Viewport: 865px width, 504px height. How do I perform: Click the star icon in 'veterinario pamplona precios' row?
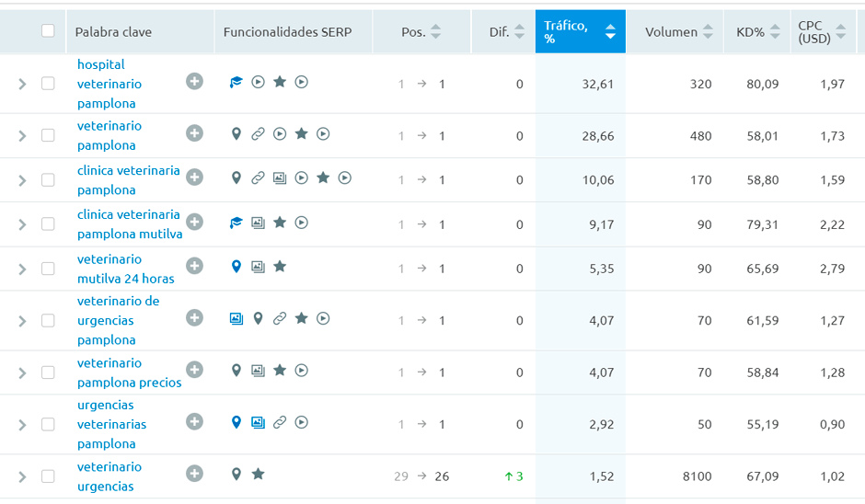tap(280, 370)
